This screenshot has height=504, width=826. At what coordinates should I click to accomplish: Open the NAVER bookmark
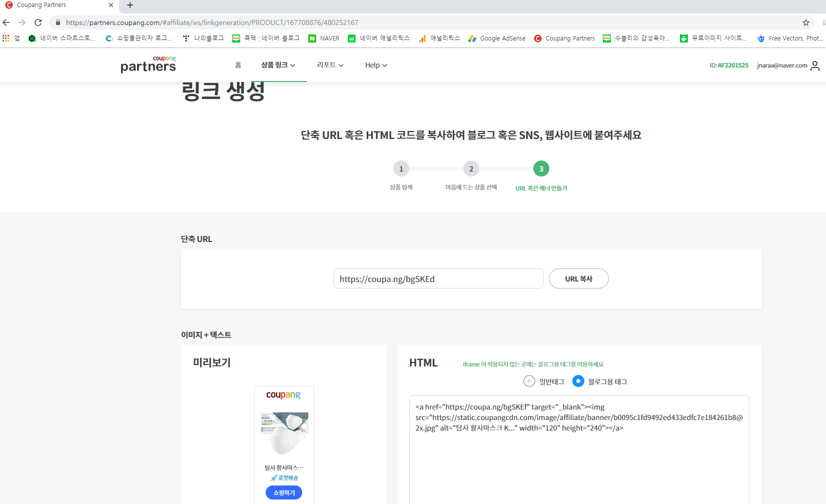pyautogui.click(x=324, y=38)
